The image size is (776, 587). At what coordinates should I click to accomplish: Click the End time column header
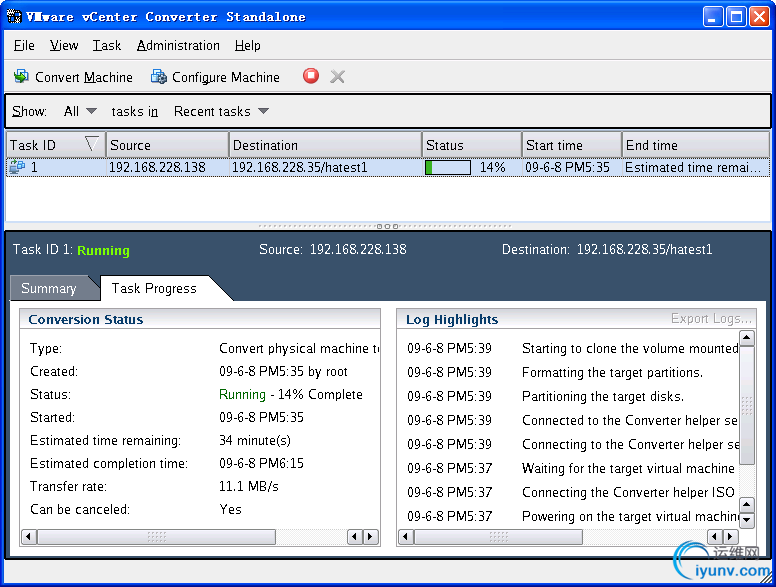click(x=696, y=145)
